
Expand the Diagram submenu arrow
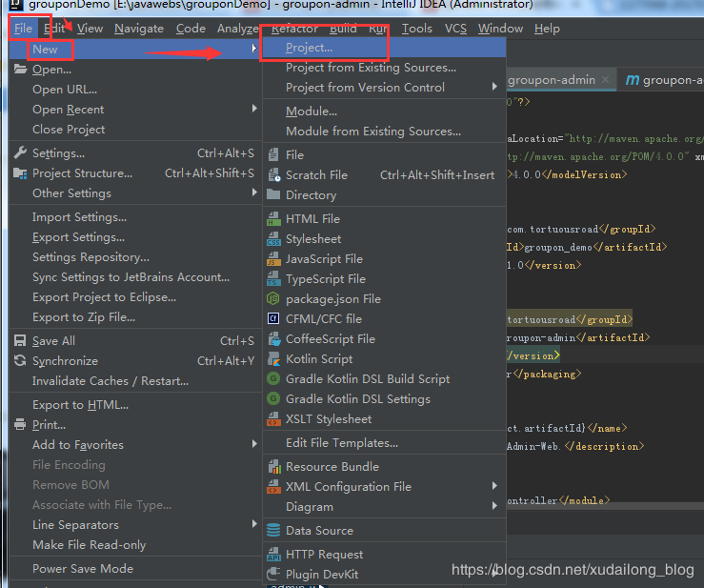[x=494, y=506]
